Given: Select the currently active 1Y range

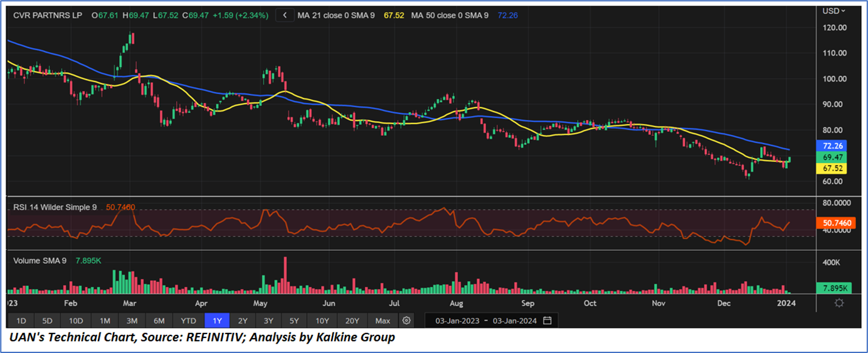Looking at the screenshot, I should pos(217,320).
